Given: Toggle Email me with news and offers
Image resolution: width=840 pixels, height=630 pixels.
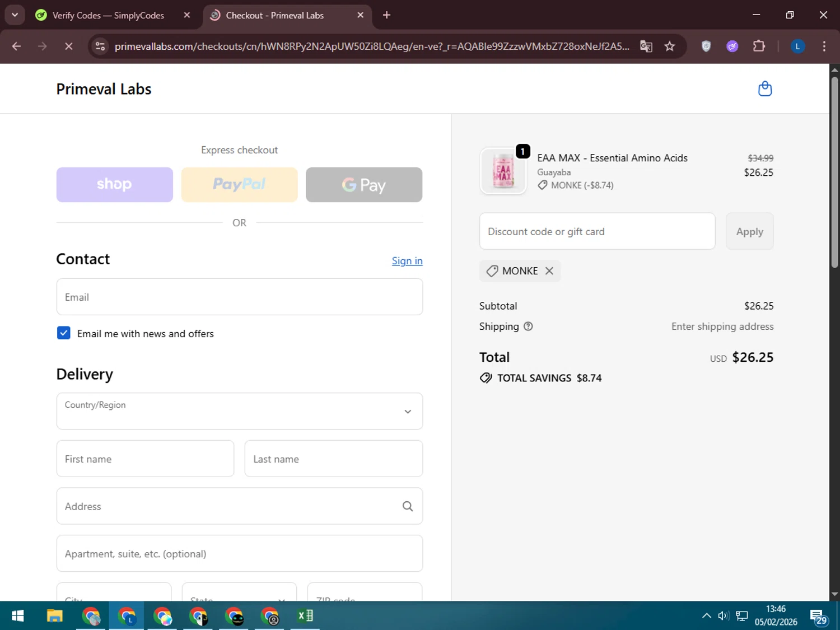Looking at the screenshot, I should pyautogui.click(x=64, y=333).
